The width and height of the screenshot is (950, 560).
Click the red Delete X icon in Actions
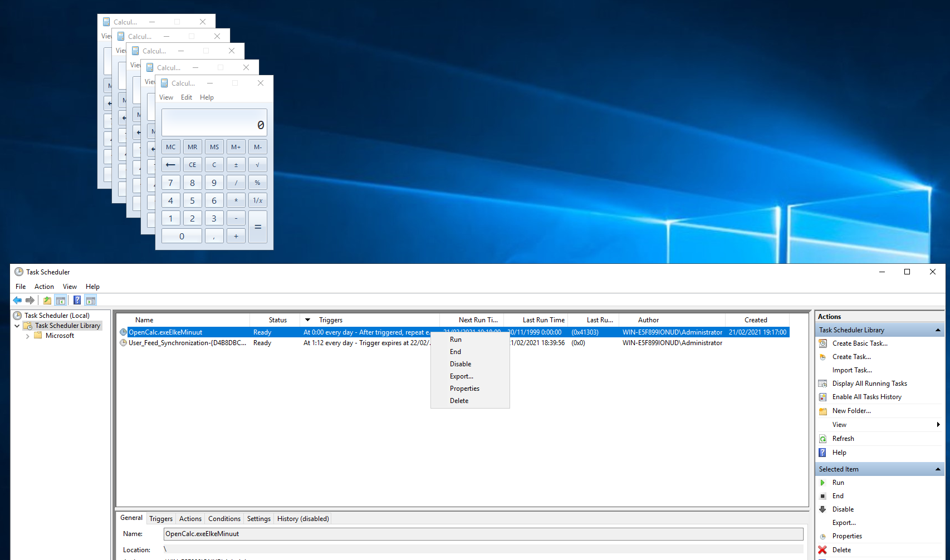tap(822, 550)
